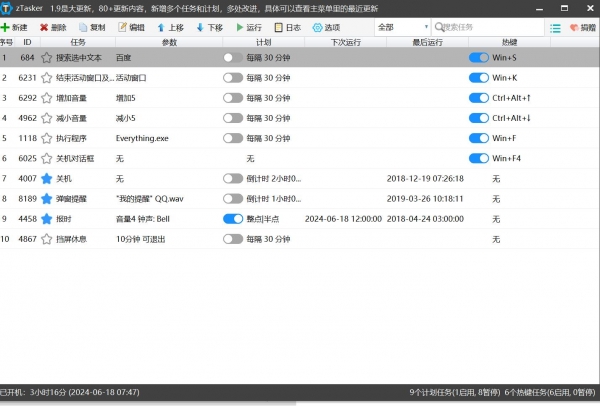Viewport: 600px width, 406px height.
Task: Select the Everything.exe parameter cell
Action: coord(142,138)
